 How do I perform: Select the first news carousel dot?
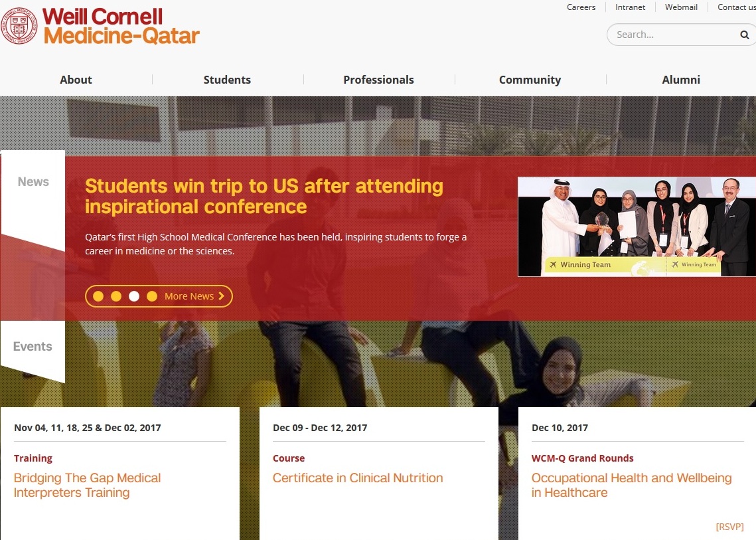coord(98,296)
